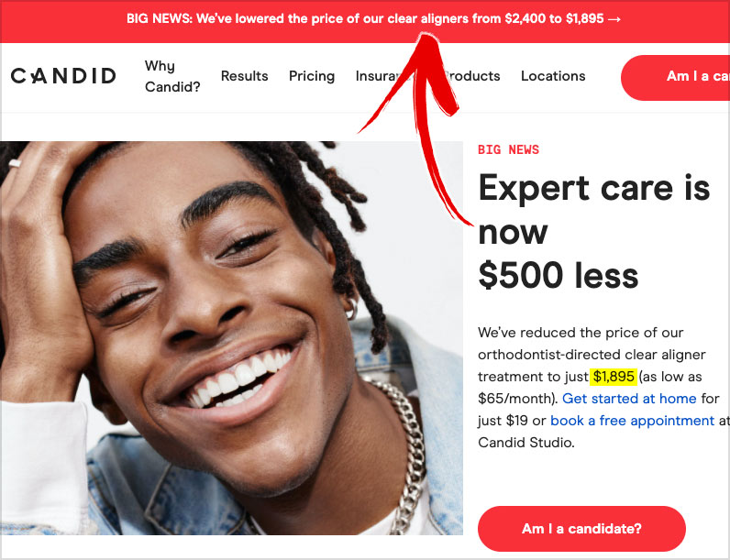
Task: Open the Pricing nav link
Action: 312,76
